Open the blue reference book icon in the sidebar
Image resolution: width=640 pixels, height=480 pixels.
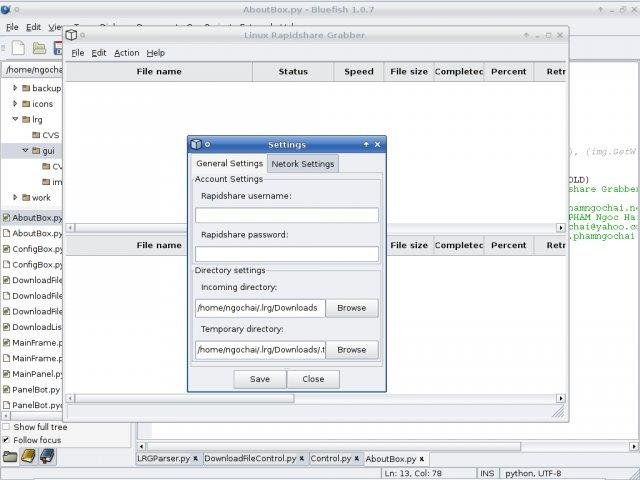tap(47, 456)
